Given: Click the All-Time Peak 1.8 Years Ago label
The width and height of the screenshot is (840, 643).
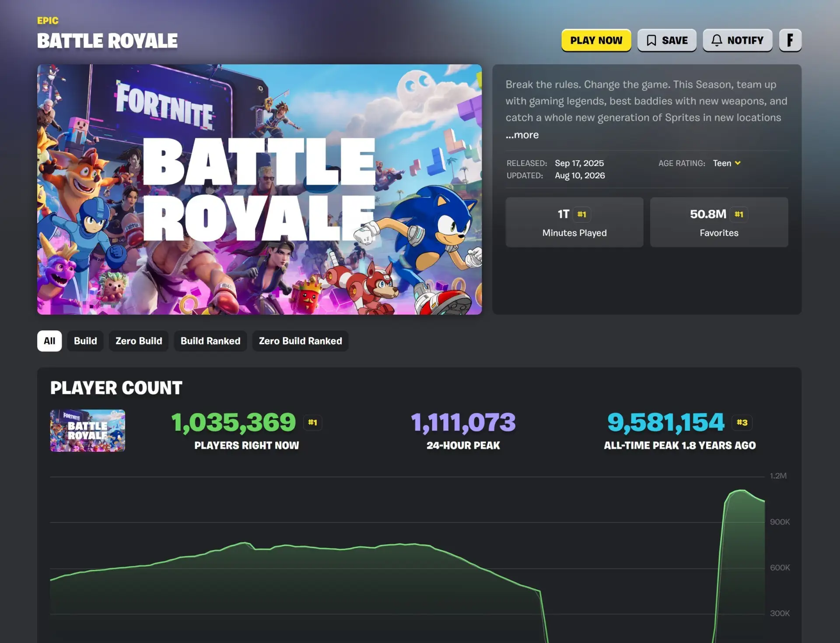Looking at the screenshot, I should click(x=680, y=445).
